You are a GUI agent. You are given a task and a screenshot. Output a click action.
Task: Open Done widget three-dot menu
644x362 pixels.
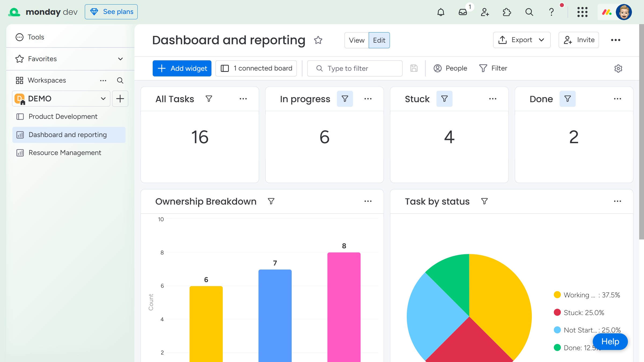(617, 99)
